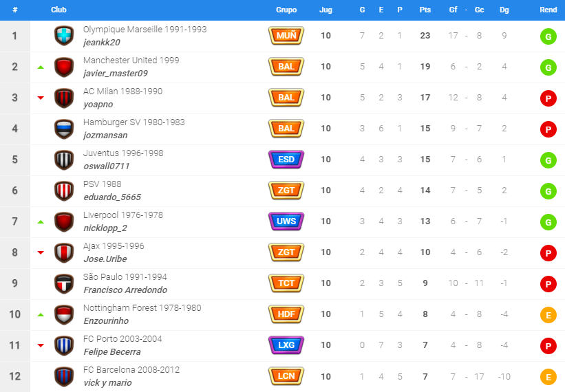Select the Juventus black-and-white crest
The width and height of the screenshot is (565, 392).
click(x=64, y=160)
